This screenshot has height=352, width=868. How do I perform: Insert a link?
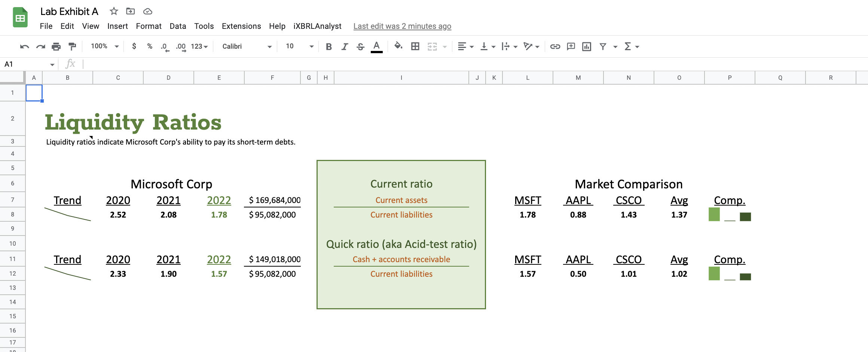(555, 46)
